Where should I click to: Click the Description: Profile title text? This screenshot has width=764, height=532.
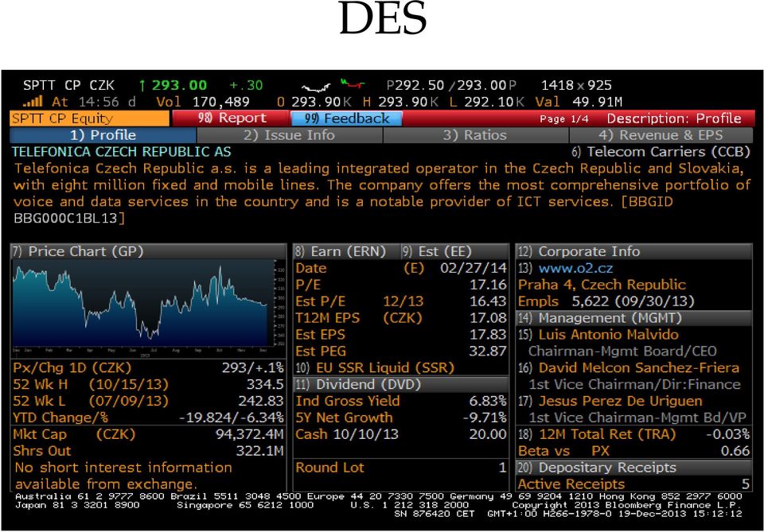point(674,118)
